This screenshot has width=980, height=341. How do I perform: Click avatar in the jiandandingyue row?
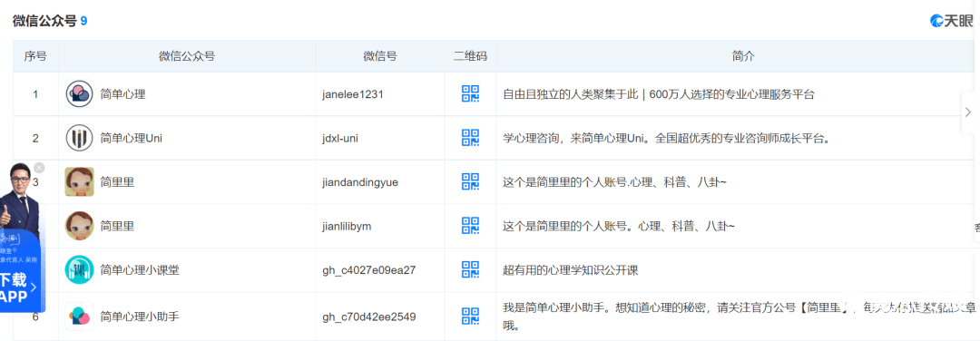(x=79, y=181)
